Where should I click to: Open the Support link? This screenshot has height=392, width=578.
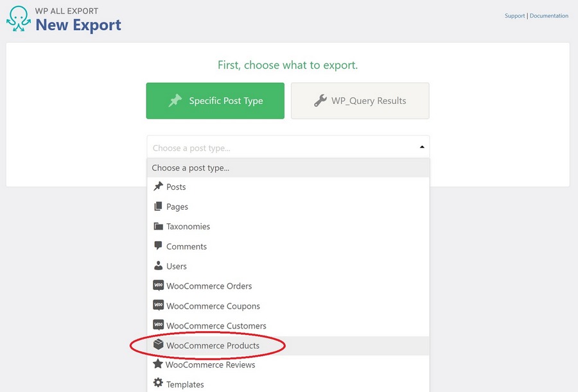click(x=514, y=15)
